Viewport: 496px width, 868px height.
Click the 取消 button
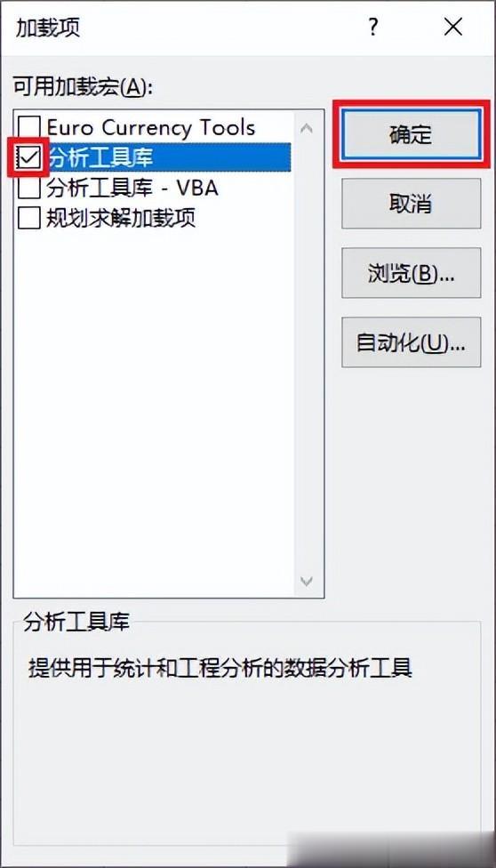[x=411, y=204]
